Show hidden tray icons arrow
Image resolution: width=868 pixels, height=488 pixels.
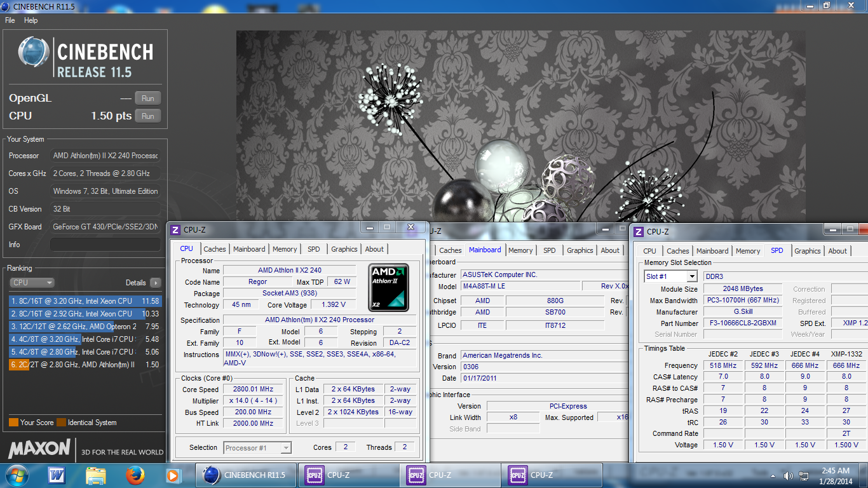click(x=772, y=475)
